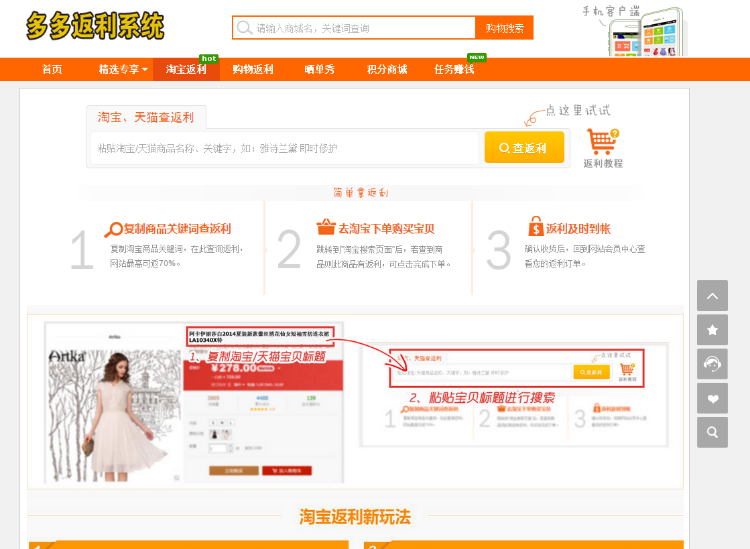Open the 手机客户端 phone image
The image size is (750, 549).
(x=647, y=32)
